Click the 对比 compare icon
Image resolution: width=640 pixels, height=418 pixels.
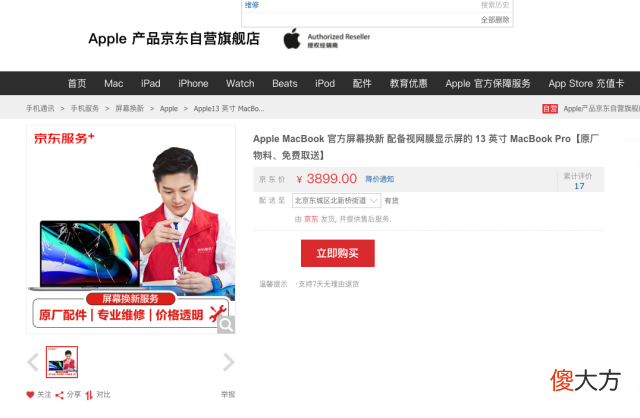89,395
